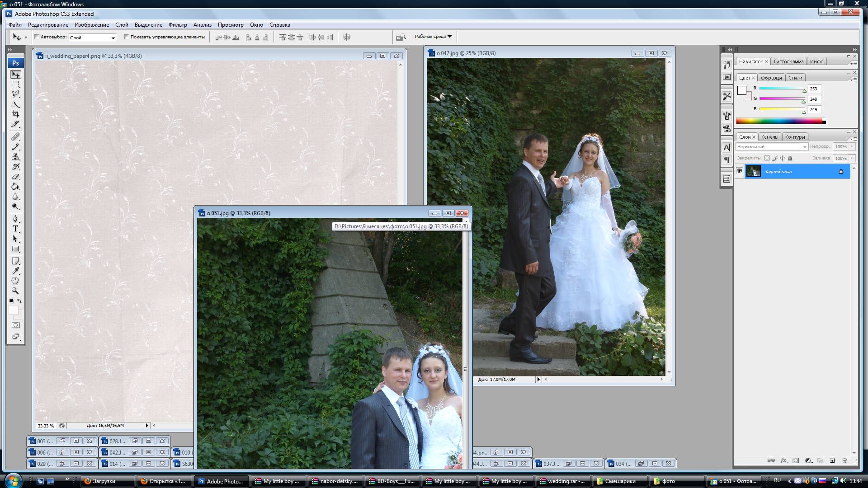Toggle Quick Mask mode
Screen dimensions: 868x488
(15, 325)
